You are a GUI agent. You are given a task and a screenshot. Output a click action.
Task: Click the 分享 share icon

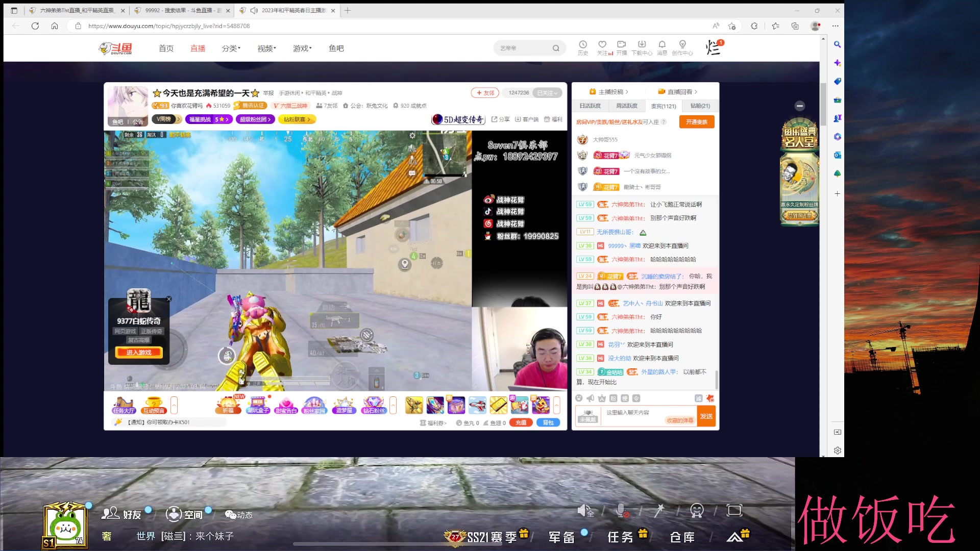click(x=501, y=119)
